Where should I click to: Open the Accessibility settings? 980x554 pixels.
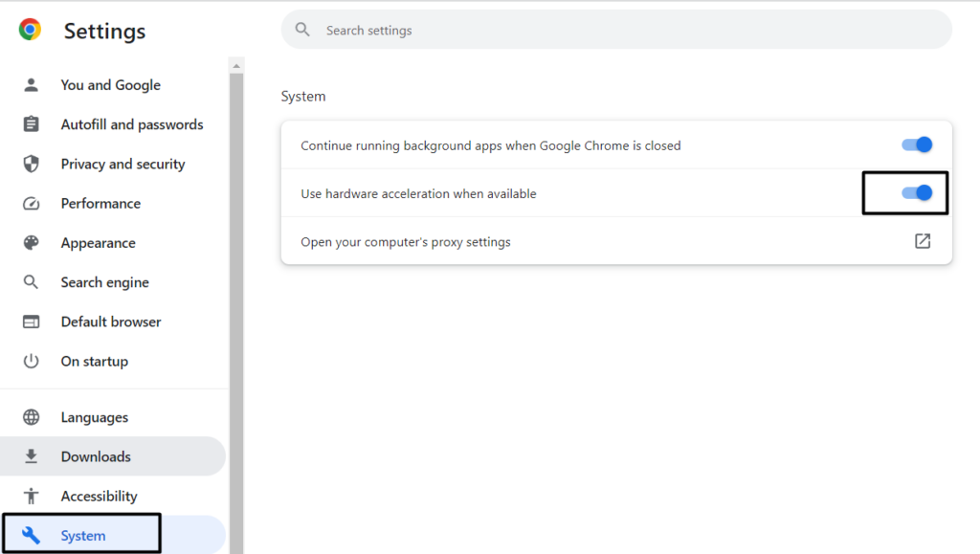click(x=99, y=496)
